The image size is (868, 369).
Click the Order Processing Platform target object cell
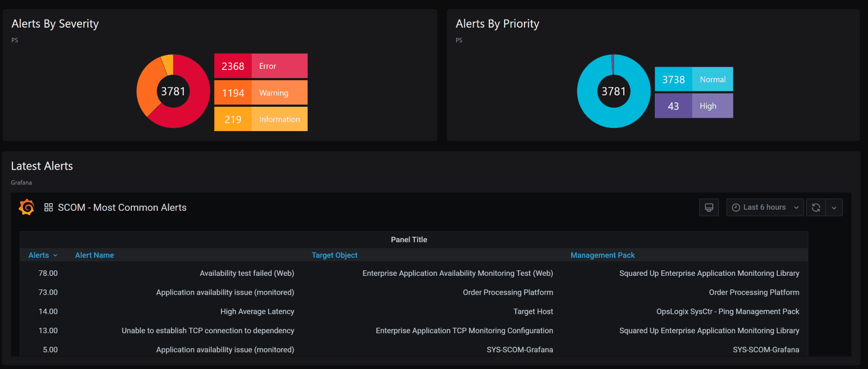[x=508, y=293]
